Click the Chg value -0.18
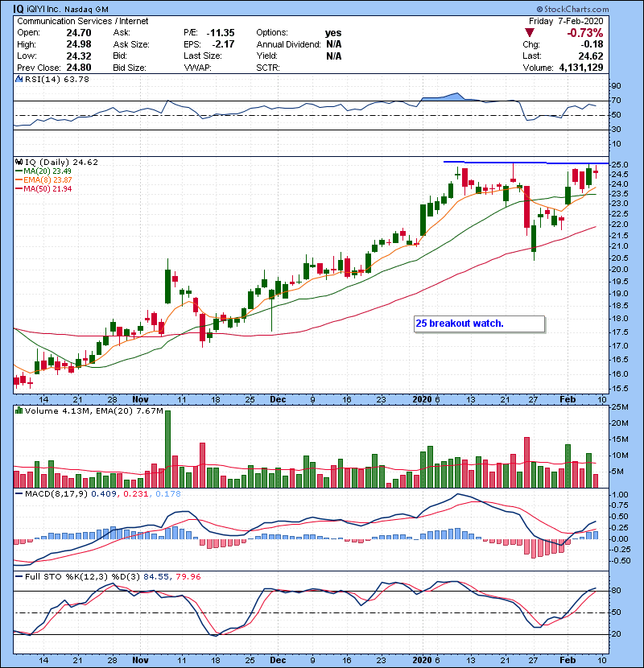 (x=592, y=44)
